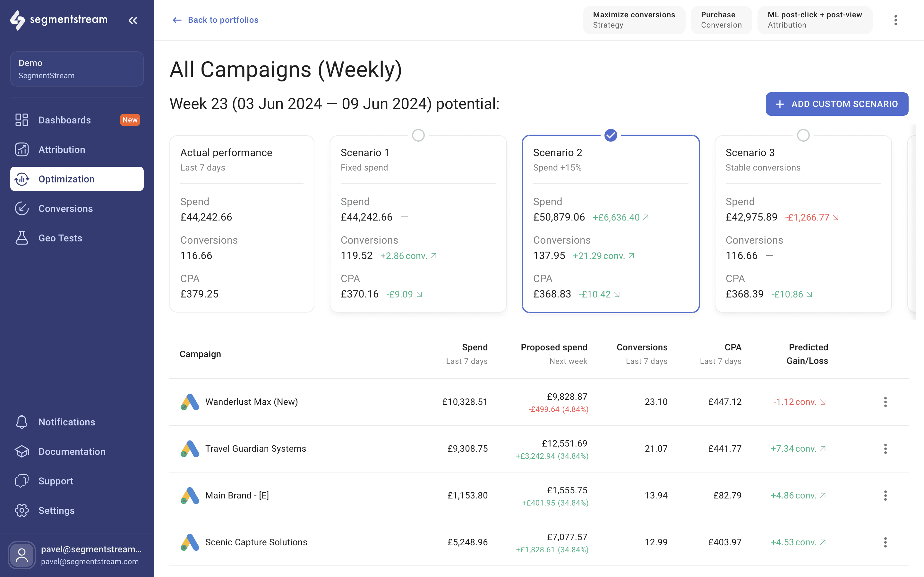Collapse the sidebar with double-chevron icon

[x=133, y=21]
